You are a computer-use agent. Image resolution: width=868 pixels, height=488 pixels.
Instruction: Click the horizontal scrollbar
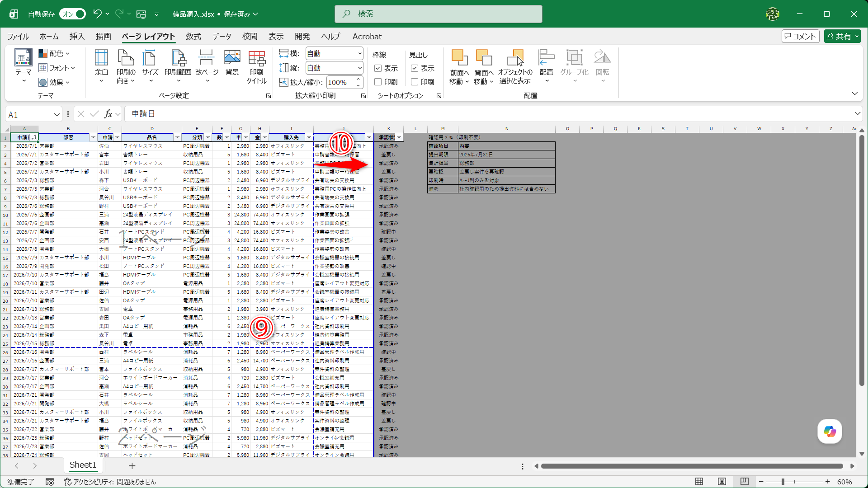(692, 466)
